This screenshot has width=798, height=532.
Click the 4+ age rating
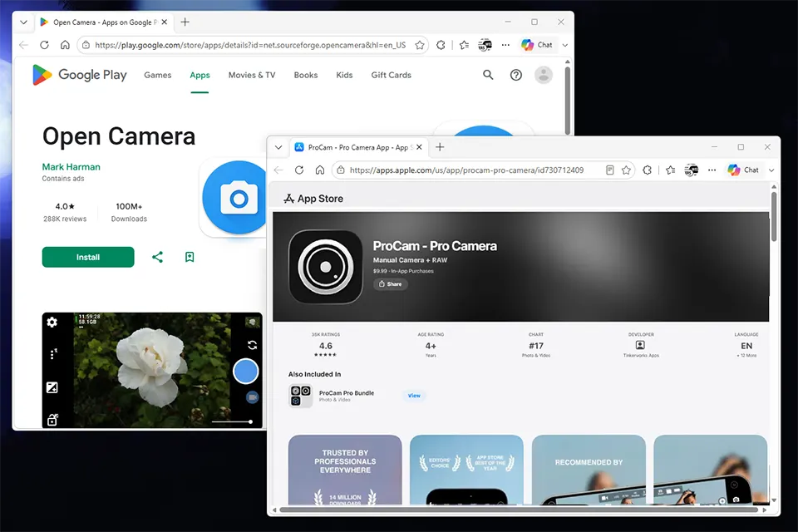[x=431, y=345]
